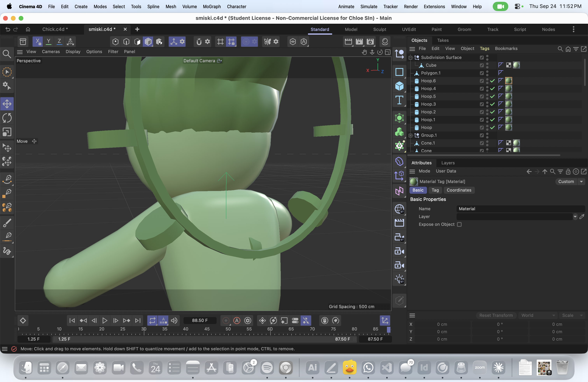Open the Scale mode dropdown
Image resolution: width=588 pixels, height=382 pixels.
pyautogui.click(x=572, y=315)
